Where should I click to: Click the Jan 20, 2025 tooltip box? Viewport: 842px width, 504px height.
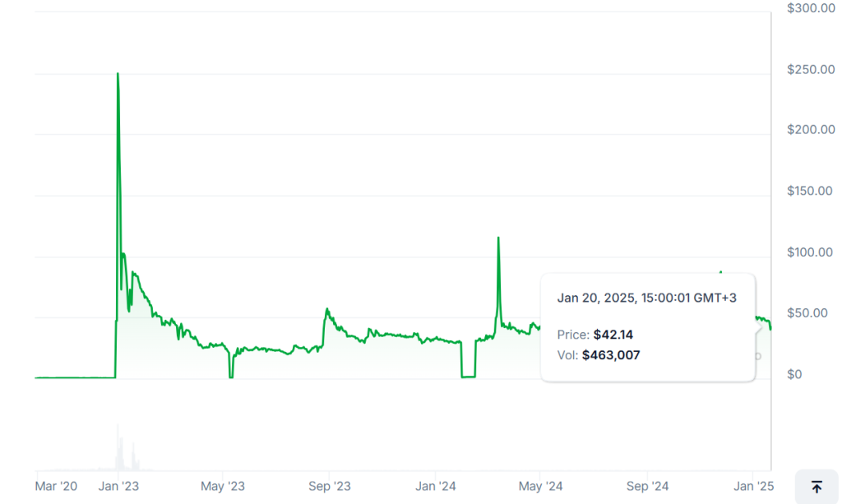coord(647,326)
